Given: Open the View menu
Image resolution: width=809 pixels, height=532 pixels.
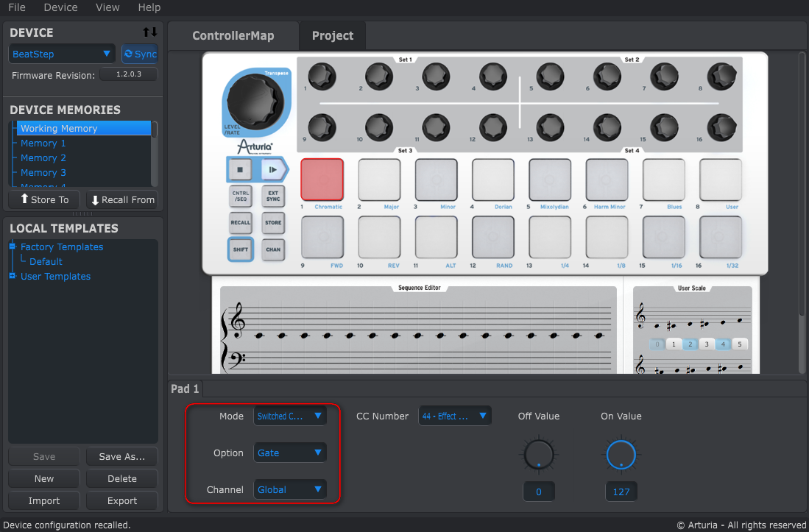Looking at the screenshot, I should [107, 7].
